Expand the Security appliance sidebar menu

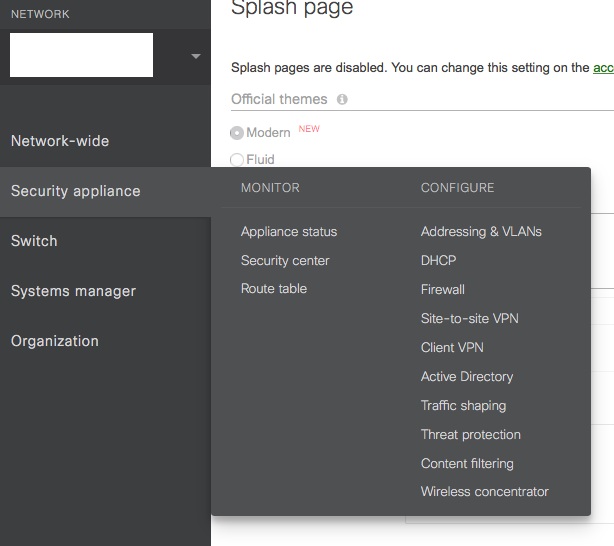(x=75, y=191)
